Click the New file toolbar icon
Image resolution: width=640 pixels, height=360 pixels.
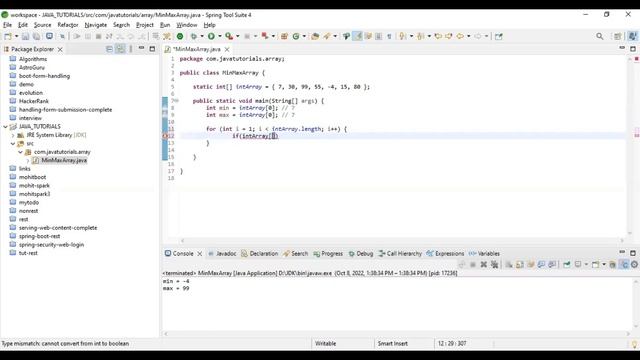(7, 36)
